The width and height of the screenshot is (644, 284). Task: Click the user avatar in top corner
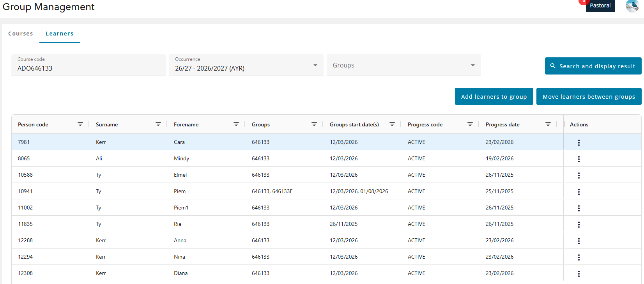[x=632, y=6]
